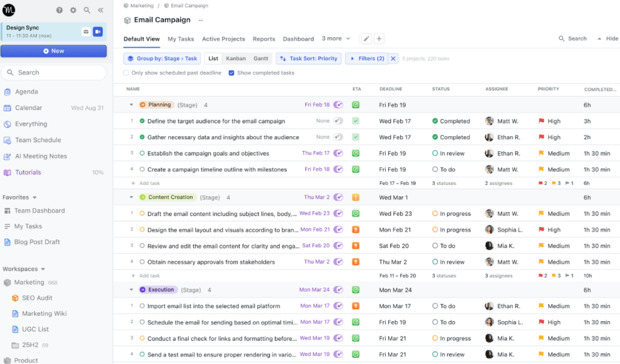Uncheck Show completed tasks checkbox

click(x=231, y=73)
